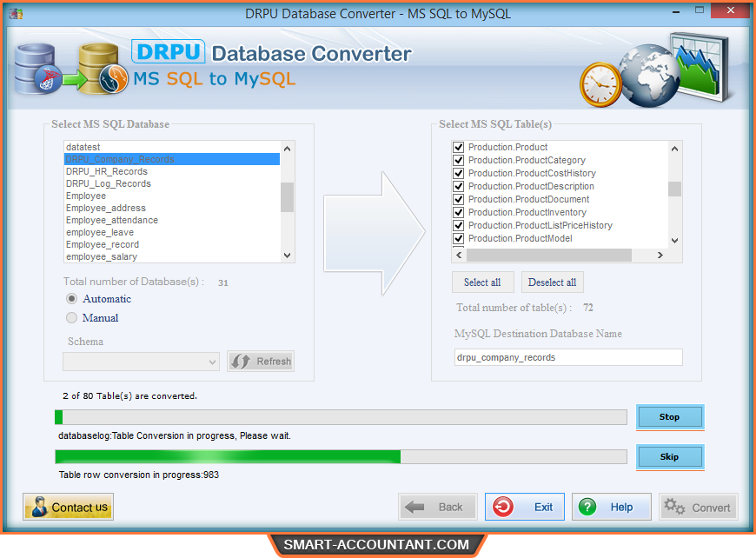Select datatest in database list
This screenshot has height=558, width=756.
[x=172, y=147]
